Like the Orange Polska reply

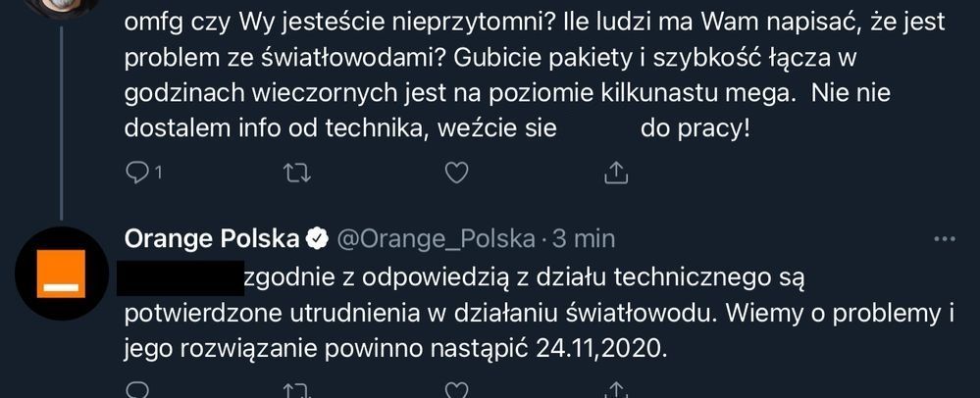pyautogui.click(x=456, y=391)
